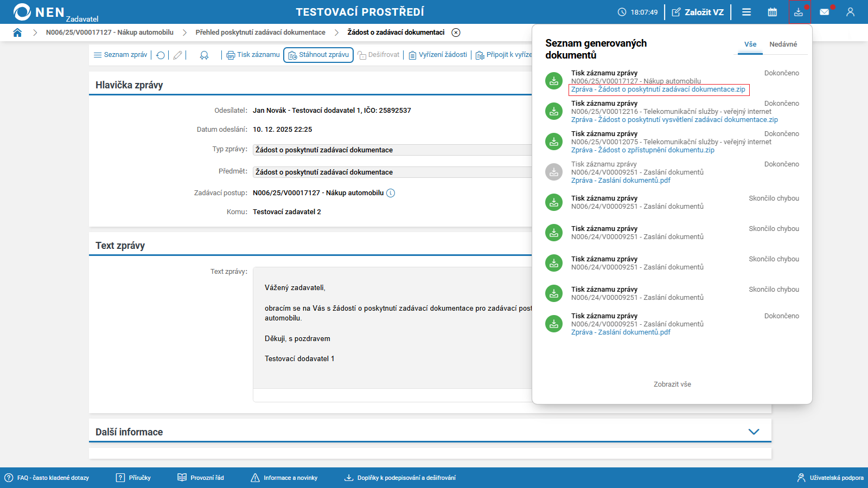Open the calendar icon in header
The width and height of the screenshot is (868, 488).
[x=772, y=12]
